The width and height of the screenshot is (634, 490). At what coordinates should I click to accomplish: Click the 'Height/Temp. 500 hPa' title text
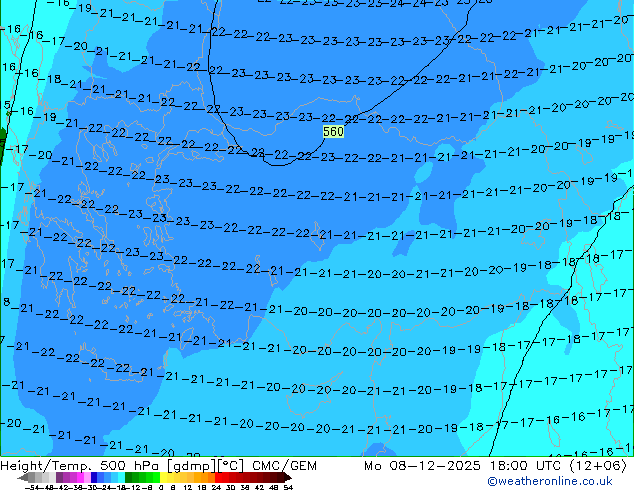(80, 466)
